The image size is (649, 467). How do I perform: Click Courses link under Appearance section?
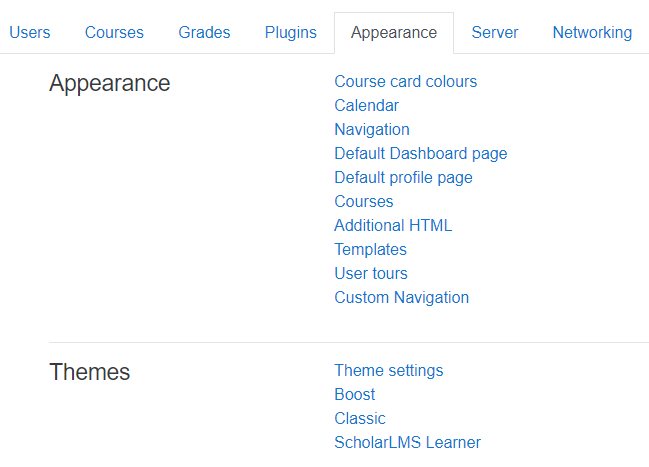(x=363, y=202)
